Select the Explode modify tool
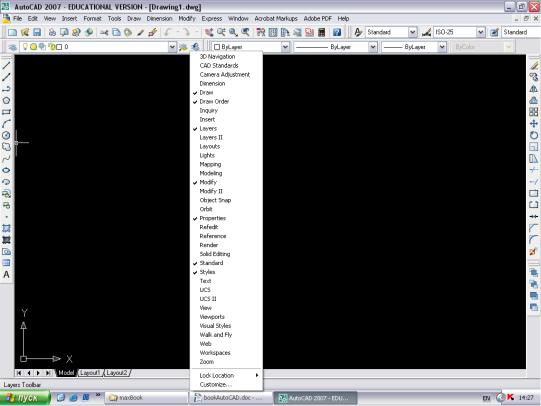This screenshot has height=406, width=541. point(534,251)
